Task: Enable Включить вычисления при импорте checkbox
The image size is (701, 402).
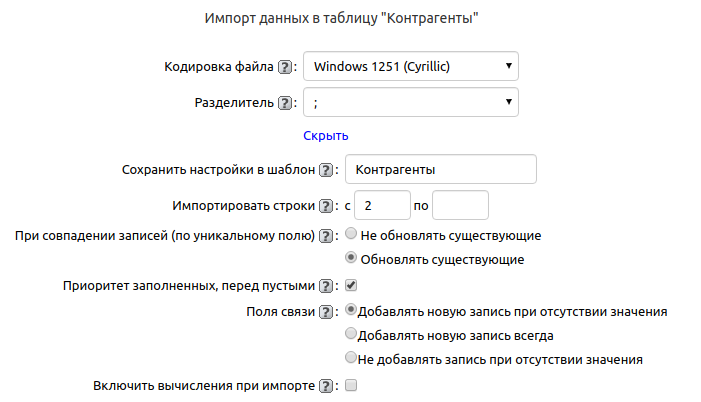Action: (351, 385)
